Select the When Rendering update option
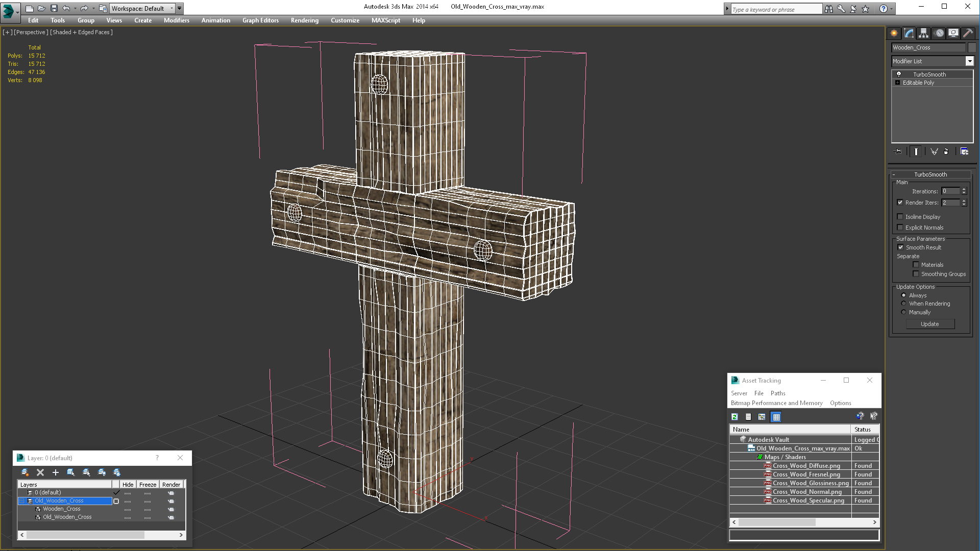 tap(903, 304)
